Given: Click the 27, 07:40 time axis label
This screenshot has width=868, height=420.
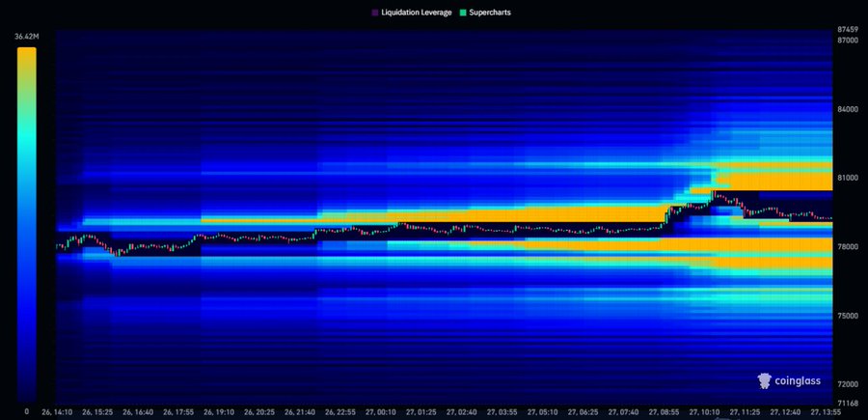Looking at the screenshot, I should pyautogui.click(x=624, y=412).
